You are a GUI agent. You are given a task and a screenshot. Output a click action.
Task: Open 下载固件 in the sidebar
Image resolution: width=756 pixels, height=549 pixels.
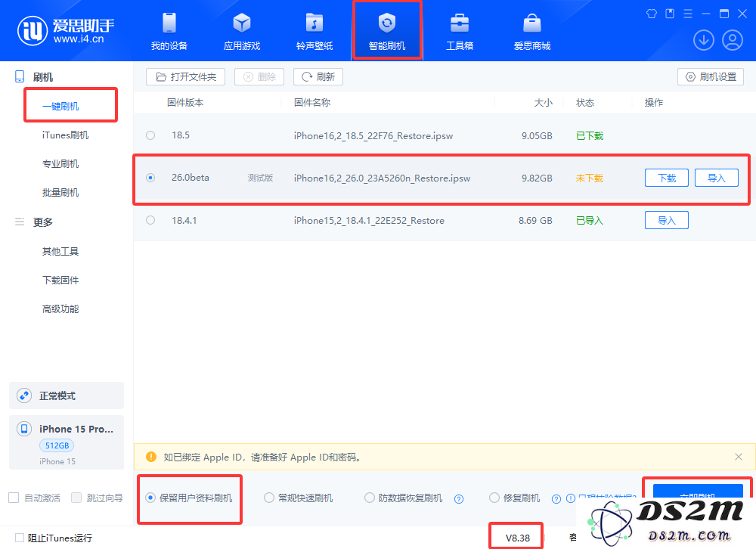(60, 280)
